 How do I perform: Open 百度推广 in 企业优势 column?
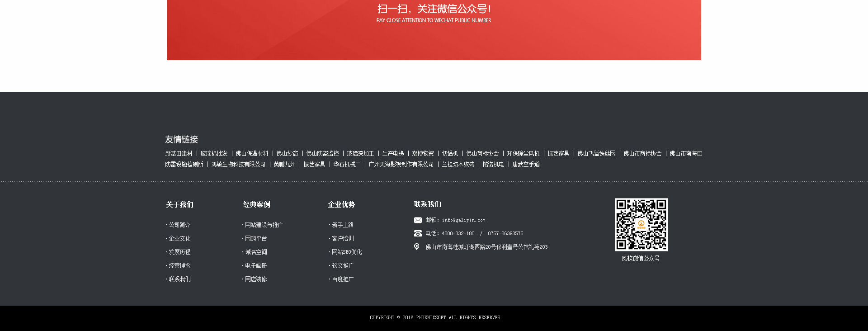[x=343, y=279]
